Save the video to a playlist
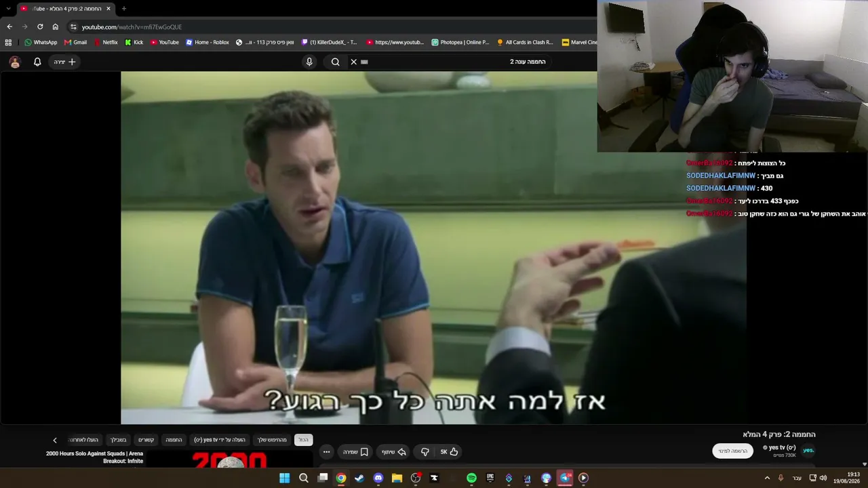 pyautogui.click(x=355, y=452)
